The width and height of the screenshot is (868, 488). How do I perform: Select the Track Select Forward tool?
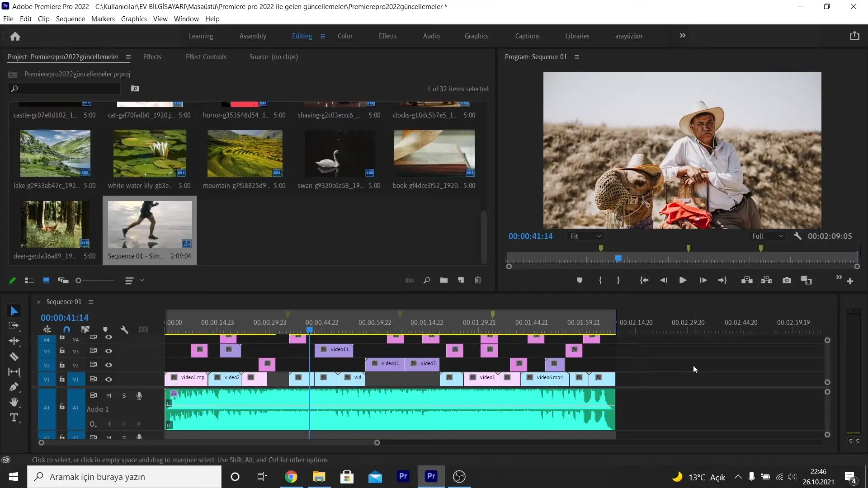tap(14, 326)
